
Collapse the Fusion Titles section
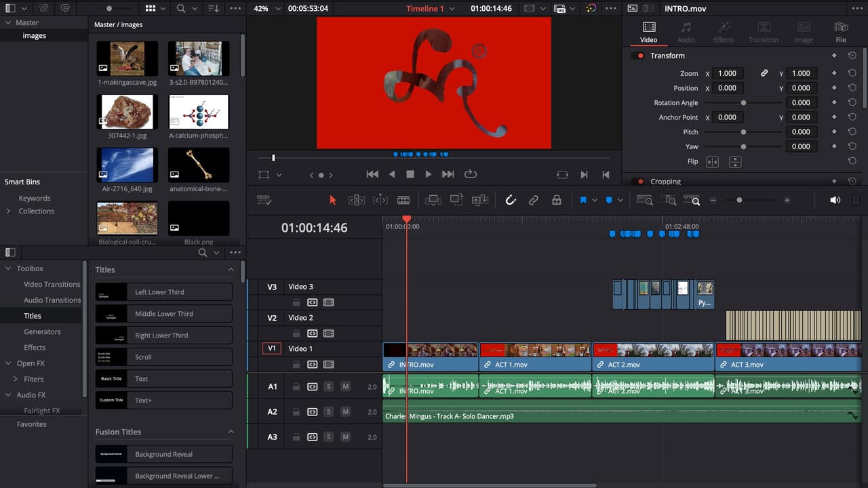tap(231, 432)
